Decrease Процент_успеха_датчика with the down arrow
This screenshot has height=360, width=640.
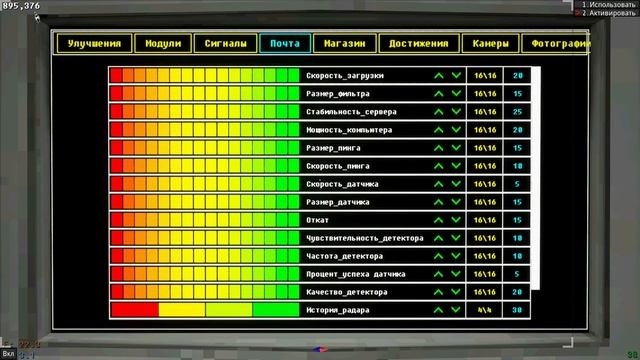point(456,274)
